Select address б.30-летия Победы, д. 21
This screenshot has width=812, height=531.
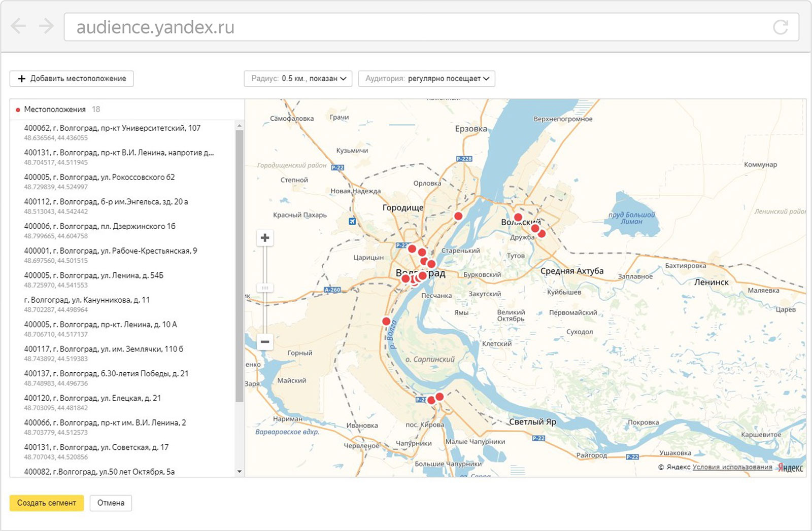tap(122, 378)
